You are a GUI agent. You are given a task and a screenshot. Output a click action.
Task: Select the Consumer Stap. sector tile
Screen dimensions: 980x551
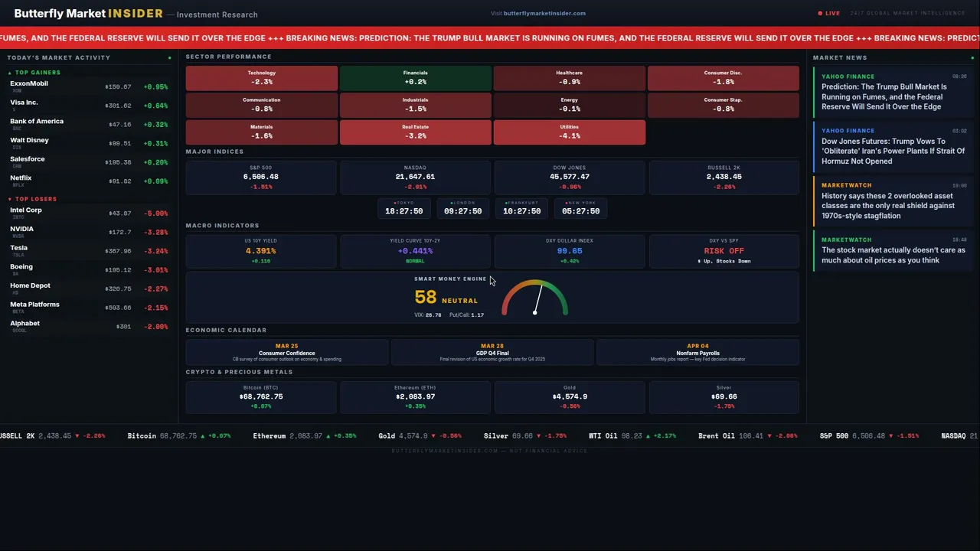pyautogui.click(x=724, y=105)
